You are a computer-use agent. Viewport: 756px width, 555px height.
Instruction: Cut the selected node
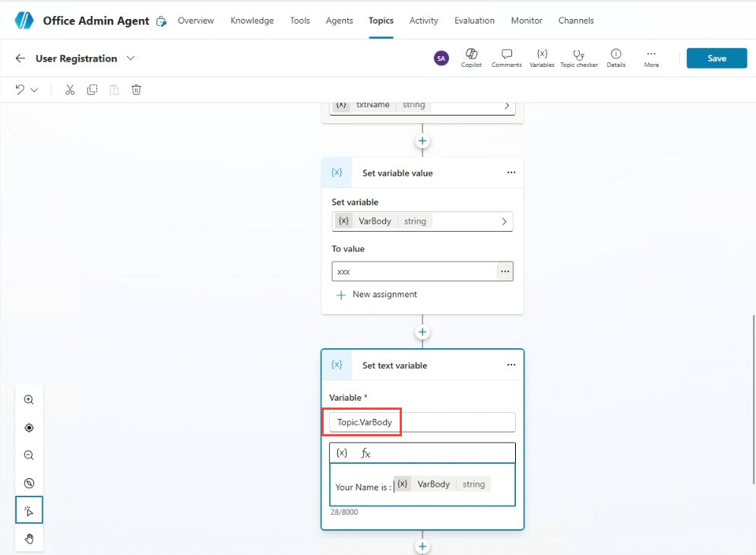[x=70, y=90]
